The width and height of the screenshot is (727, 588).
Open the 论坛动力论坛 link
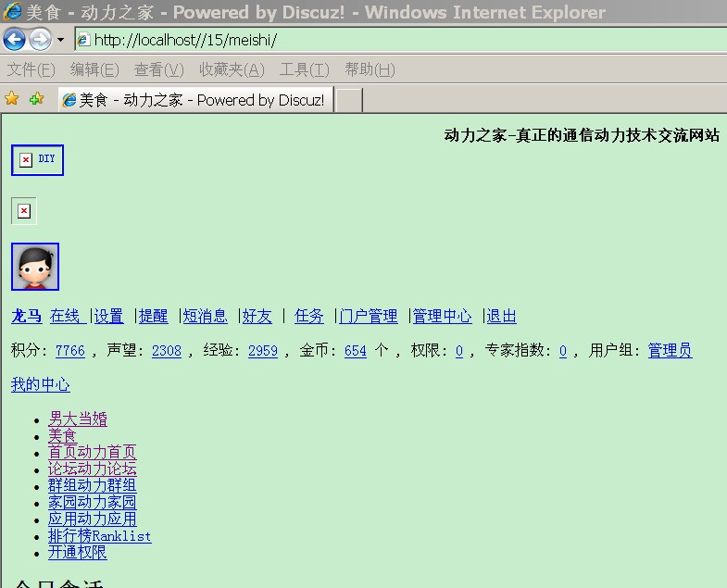93,469
